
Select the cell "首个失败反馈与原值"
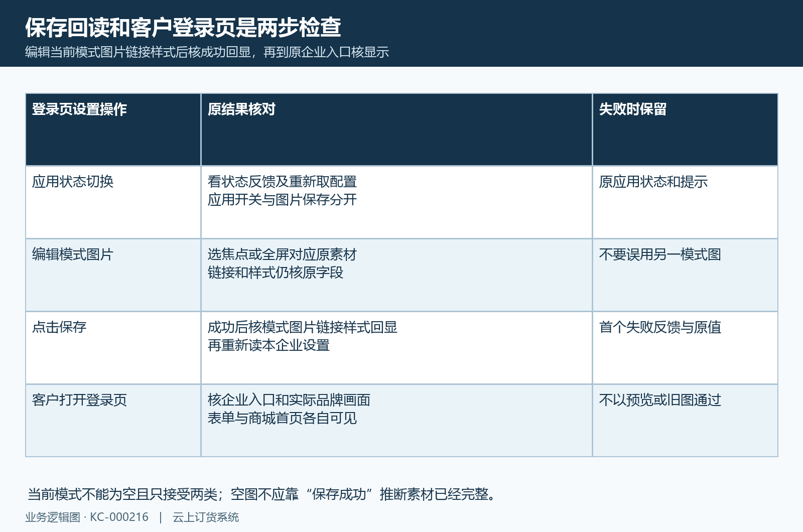(x=685, y=348)
